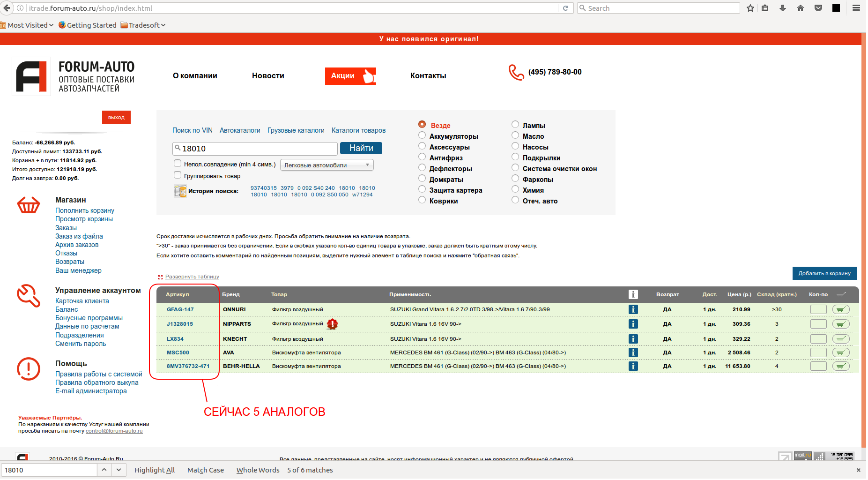
Task: Add 8MV376732-471 to cart with cart icon
Action: [841, 366]
